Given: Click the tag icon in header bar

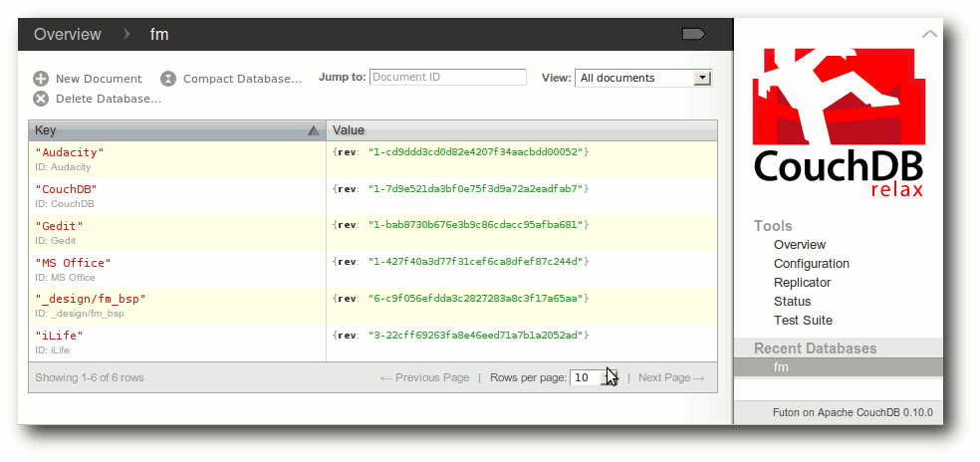Looking at the screenshot, I should tap(693, 35).
